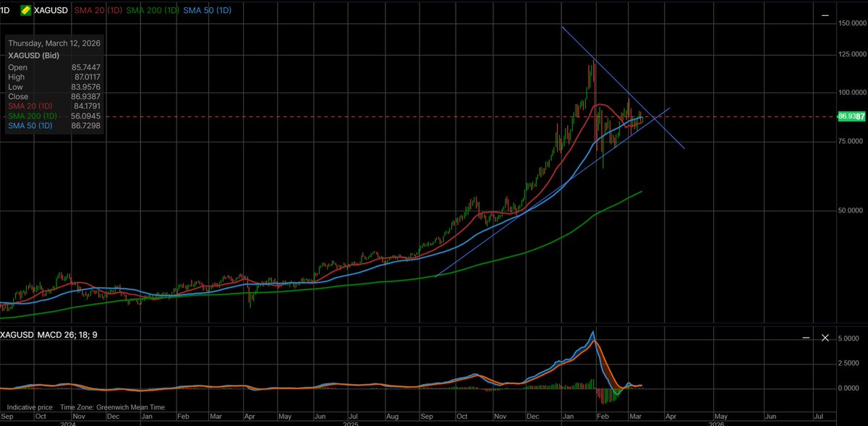Click the 125.0000 price axis label
The image size is (868, 426).
tap(851, 54)
